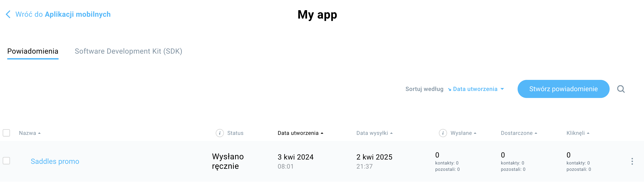Check the Saddles promo row checkbox

tap(6, 161)
